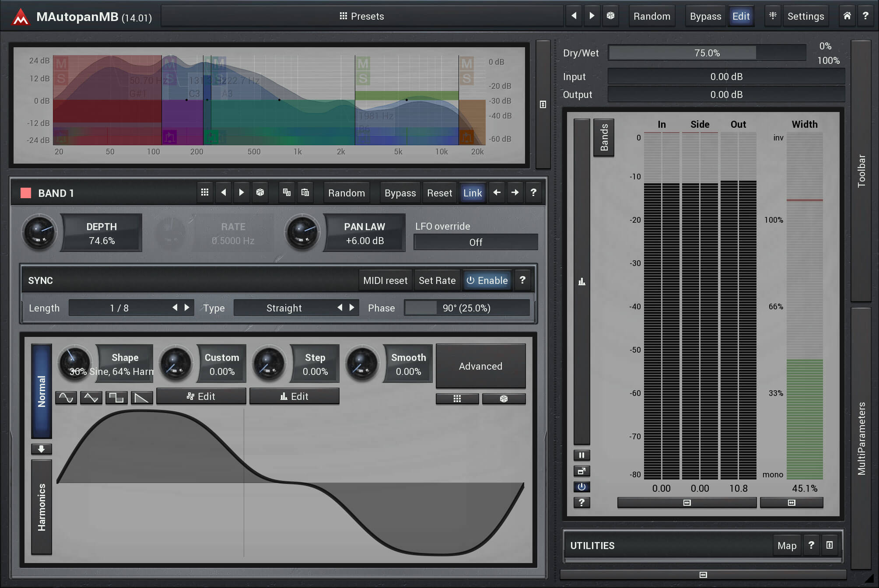This screenshot has width=879, height=588.
Task: Open Band 1 help question mark
Action: pos(533,192)
